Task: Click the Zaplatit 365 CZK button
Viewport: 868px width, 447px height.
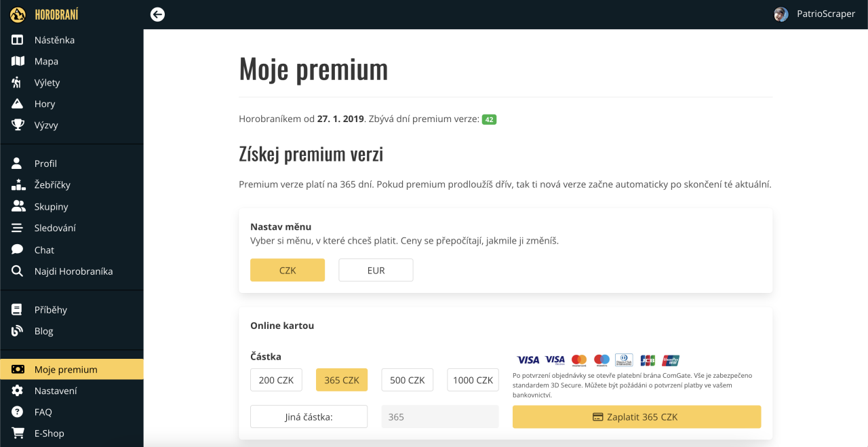Action: point(637,417)
